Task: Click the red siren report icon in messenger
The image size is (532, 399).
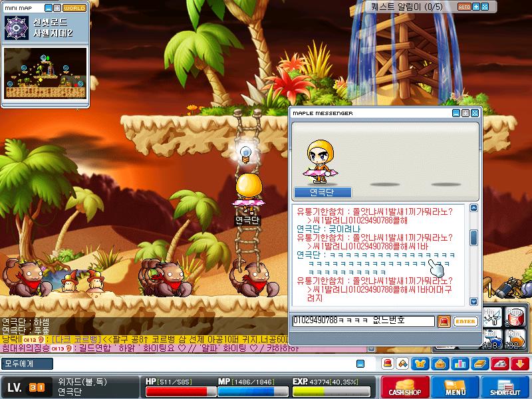Action: click(x=444, y=321)
